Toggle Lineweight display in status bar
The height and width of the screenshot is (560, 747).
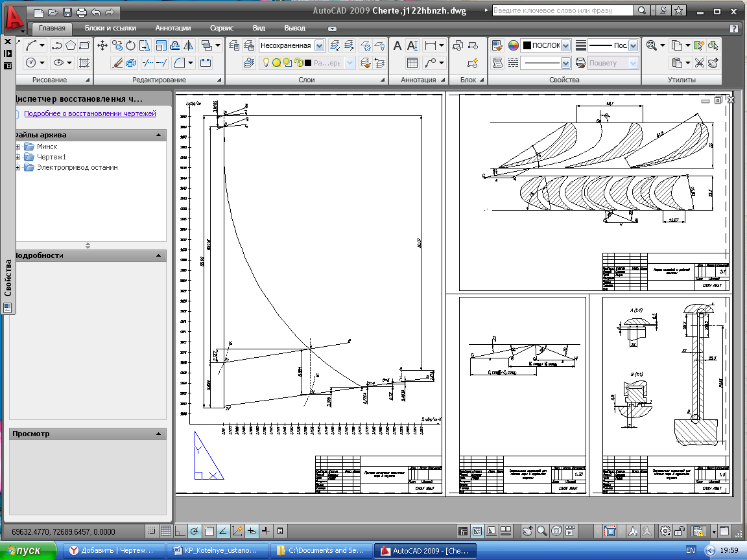click(x=266, y=531)
